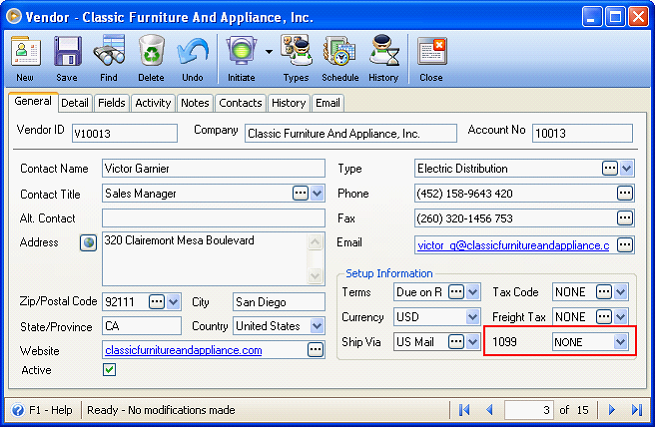This screenshot has width=656, height=428.
Task: Open Find with the binoculars icon
Action: [109, 51]
